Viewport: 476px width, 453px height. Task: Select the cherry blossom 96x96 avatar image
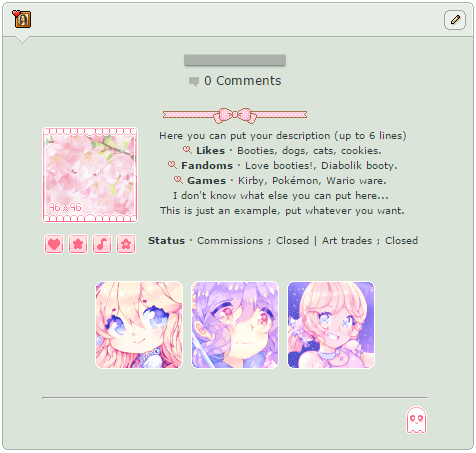coord(90,175)
